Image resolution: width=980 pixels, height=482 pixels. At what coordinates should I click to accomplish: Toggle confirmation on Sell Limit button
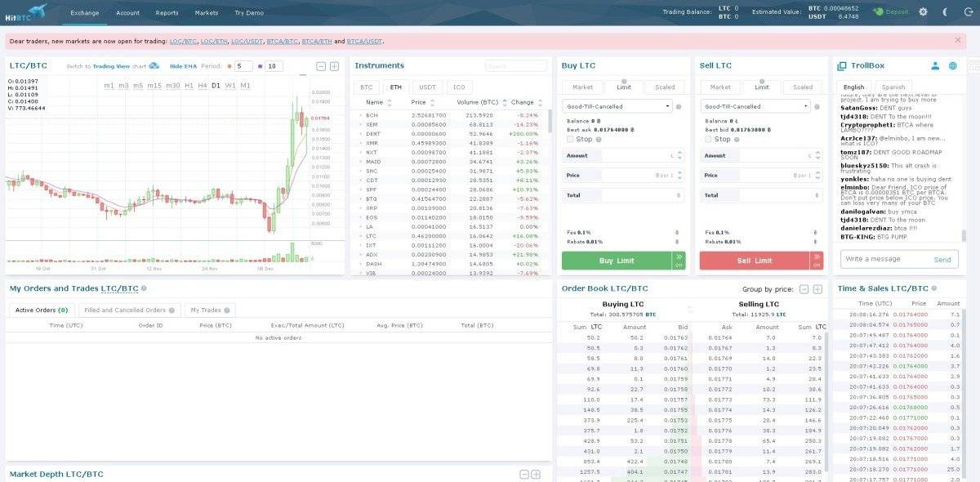pyautogui.click(x=817, y=261)
